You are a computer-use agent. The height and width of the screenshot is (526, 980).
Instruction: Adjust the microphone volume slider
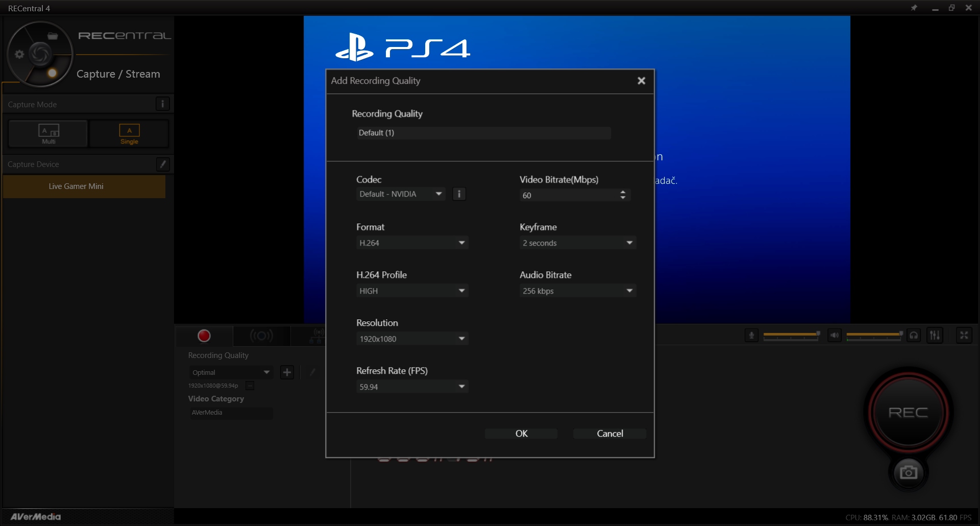point(792,335)
